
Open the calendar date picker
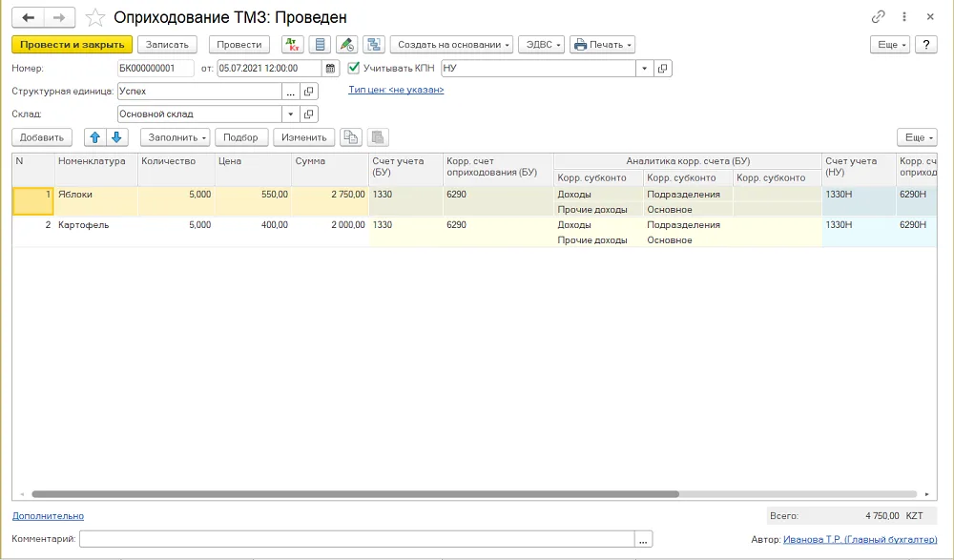(330, 68)
